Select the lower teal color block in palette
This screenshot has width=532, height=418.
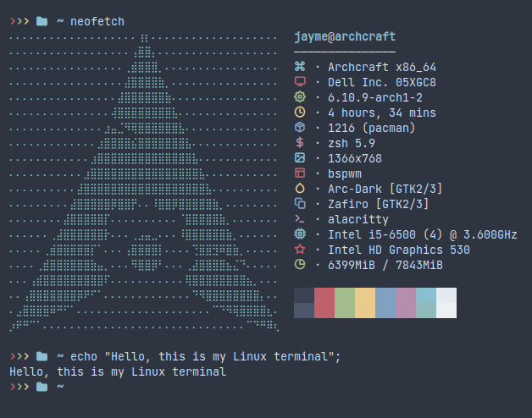click(x=426, y=311)
